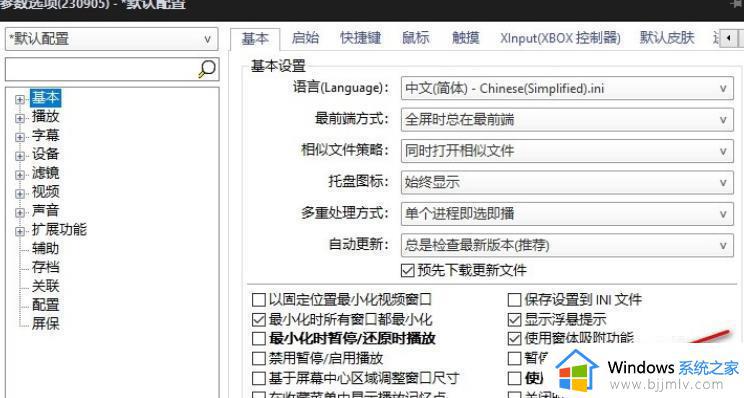Select 字幕 in the settings tree

point(46,135)
